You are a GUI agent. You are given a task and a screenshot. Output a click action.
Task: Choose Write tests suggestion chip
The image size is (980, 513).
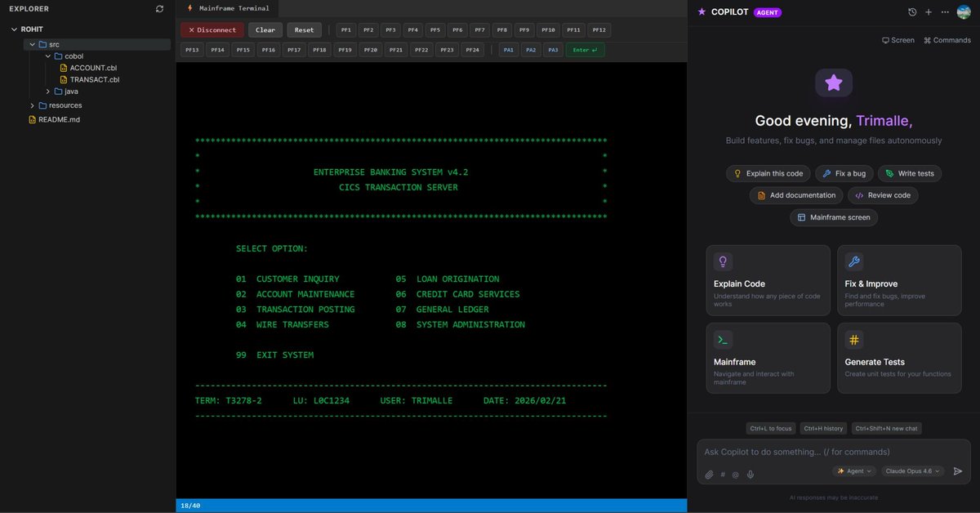[910, 173]
